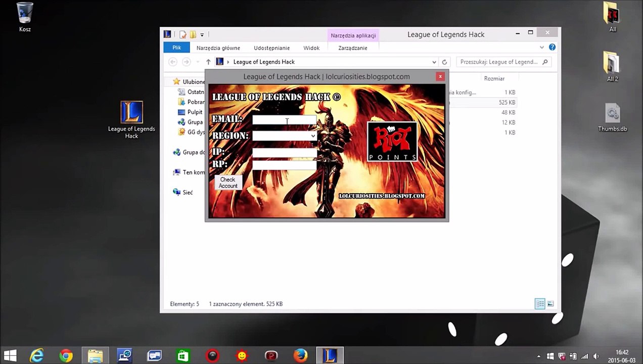Open the Windows Store taskbar icon
This screenshot has height=364, width=643.
point(183,356)
